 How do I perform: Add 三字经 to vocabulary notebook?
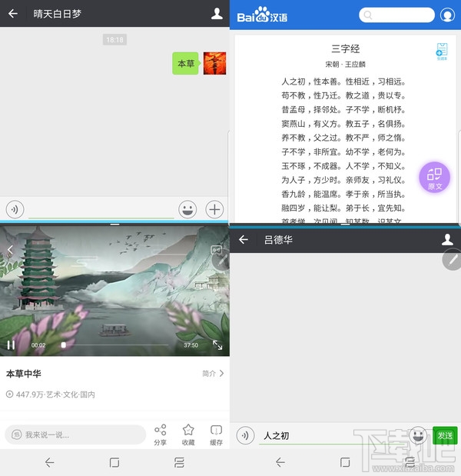pos(442,52)
